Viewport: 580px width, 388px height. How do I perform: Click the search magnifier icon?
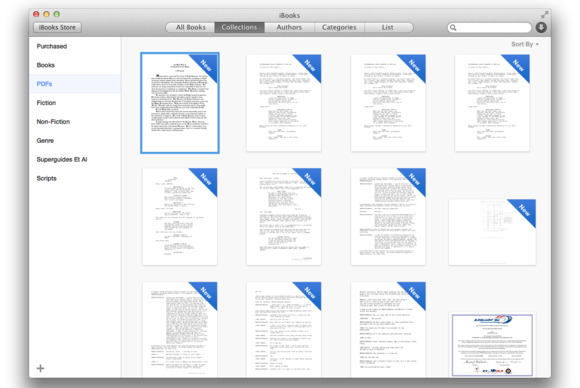tap(453, 28)
